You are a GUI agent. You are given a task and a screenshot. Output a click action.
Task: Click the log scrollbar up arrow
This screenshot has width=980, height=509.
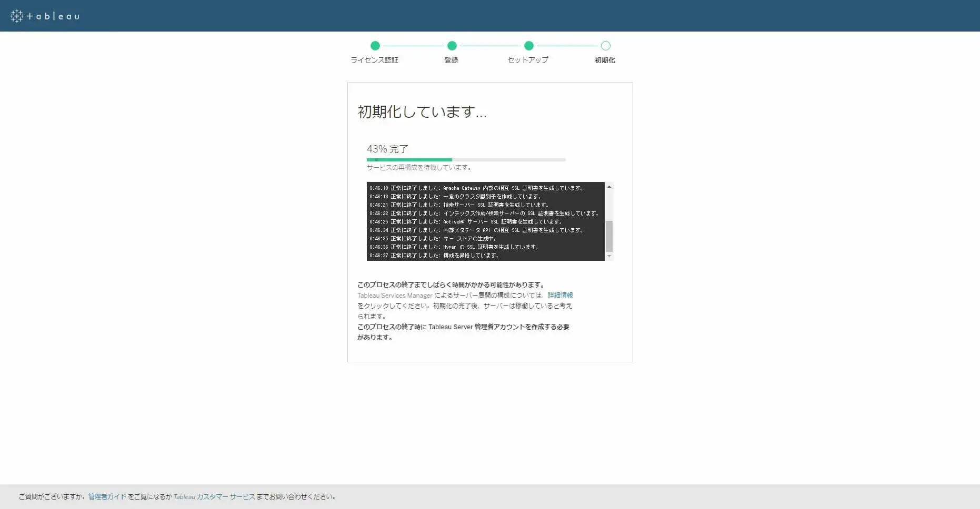(609, 187)
